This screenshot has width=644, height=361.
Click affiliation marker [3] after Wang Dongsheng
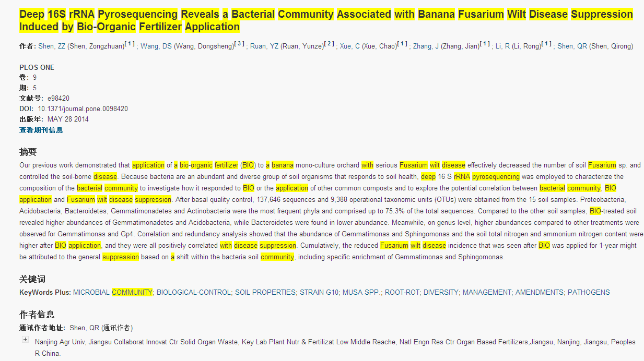tap(239, 44)
